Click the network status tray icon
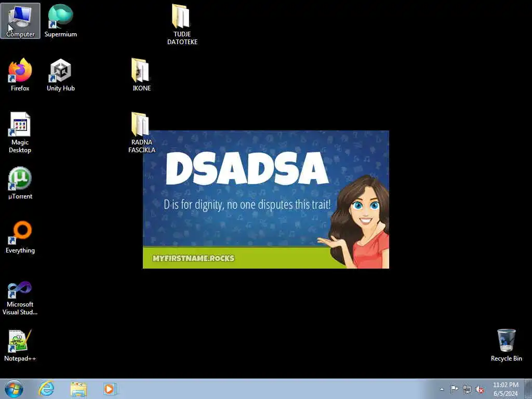This screenshot has width=532, height=399. tap(467, 389)
